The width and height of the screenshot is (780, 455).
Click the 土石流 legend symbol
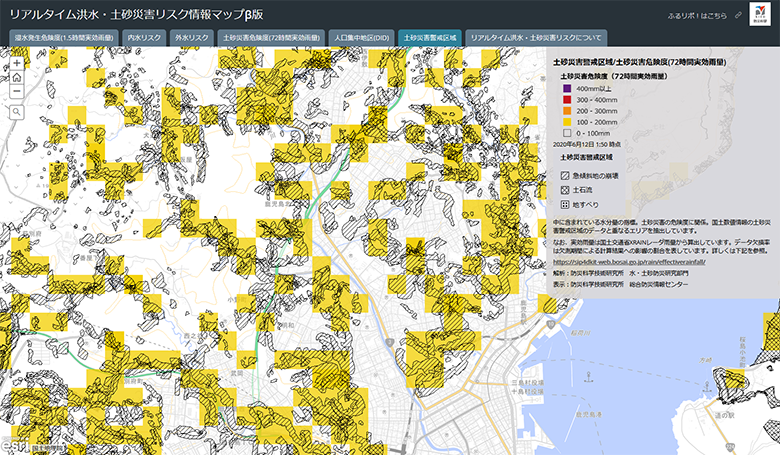(x=566, y=189)
